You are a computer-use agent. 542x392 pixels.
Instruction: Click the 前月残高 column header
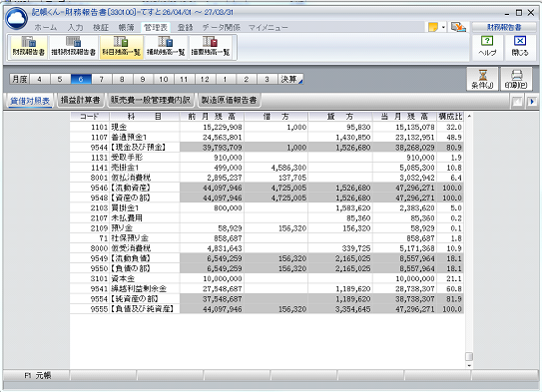[x=212, y=117]
